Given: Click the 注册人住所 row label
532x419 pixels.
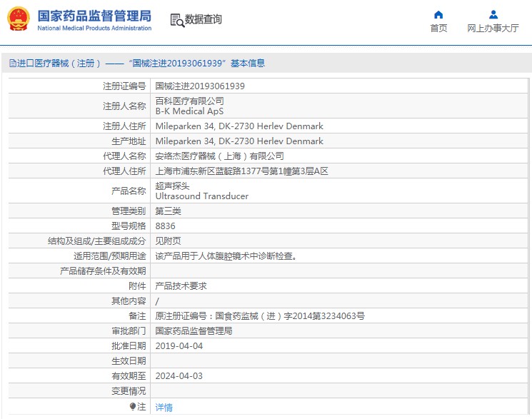Looking at the screenshot, I should pos(124,126).
